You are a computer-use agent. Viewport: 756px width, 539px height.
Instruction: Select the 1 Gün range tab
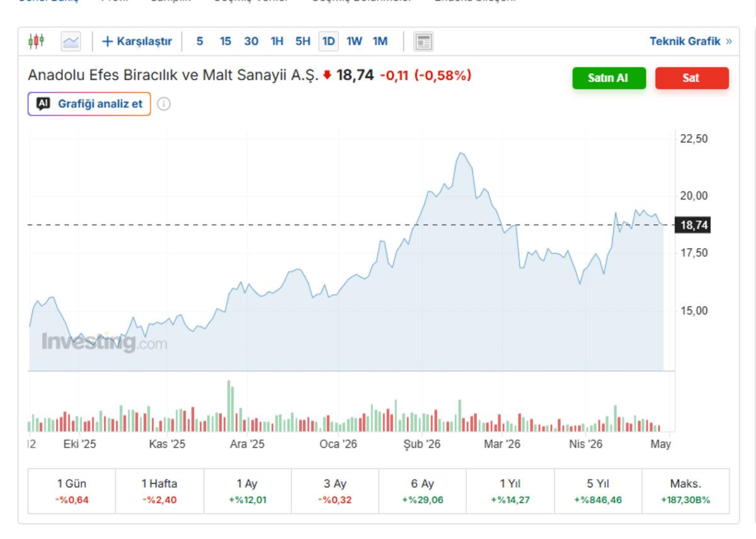(x=72, y=491)
